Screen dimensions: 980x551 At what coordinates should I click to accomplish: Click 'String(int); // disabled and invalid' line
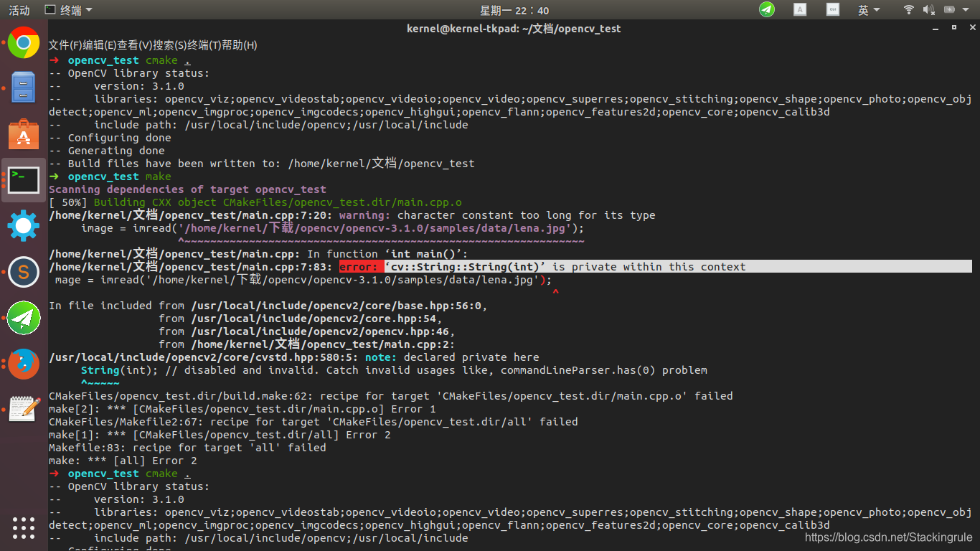(x=394, y=370)
